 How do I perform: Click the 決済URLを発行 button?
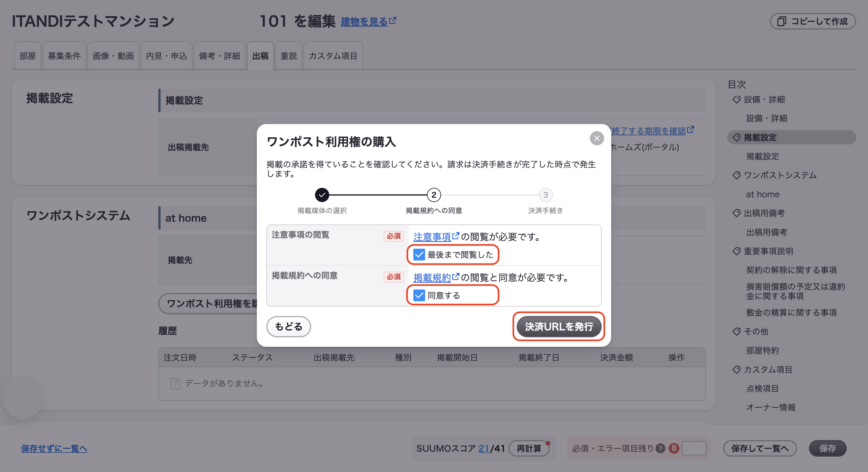point(559,326)
